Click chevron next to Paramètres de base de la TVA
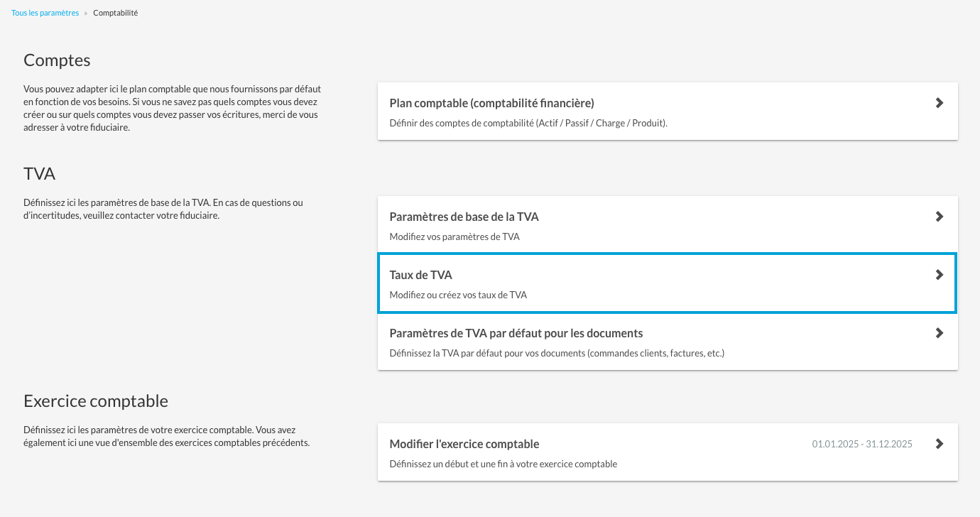Viewport: 980px width, 517px height. click(x=939, y=217)
